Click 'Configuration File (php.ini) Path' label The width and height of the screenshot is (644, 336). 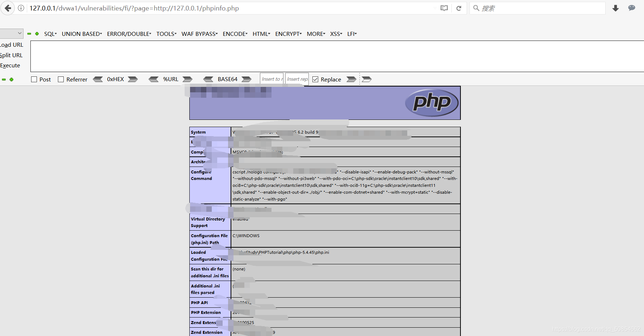click(209, 239)
